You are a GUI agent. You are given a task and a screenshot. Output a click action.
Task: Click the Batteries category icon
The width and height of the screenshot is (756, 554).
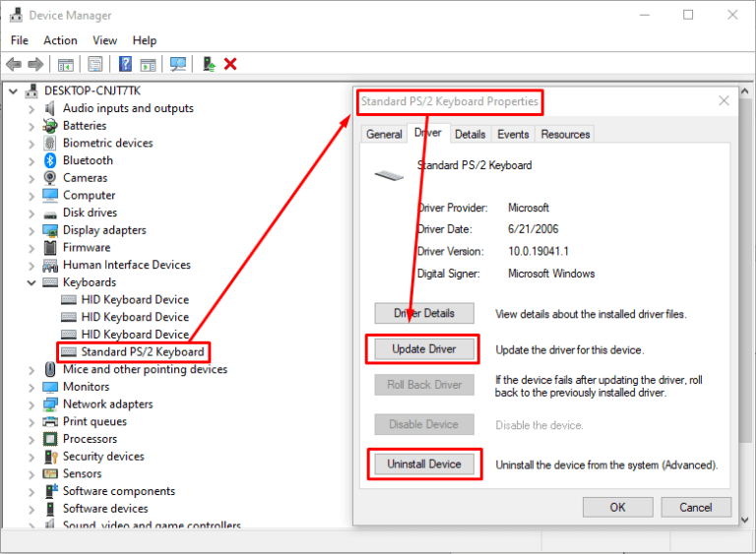click(x=49, y=126)
